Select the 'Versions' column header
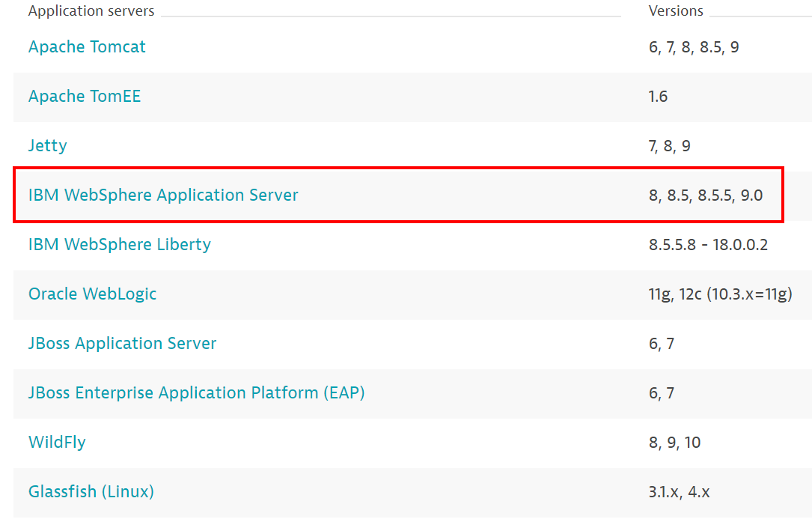This screenshot has width=812, height=522. pos(676,11)
